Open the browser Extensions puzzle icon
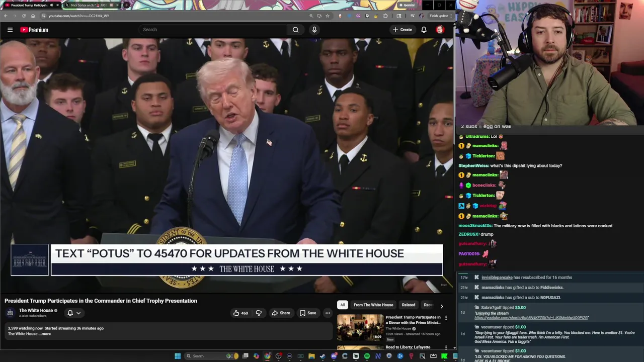Image resolution: width=644 pixels, height=362 pixels. (x=385, y=16)
